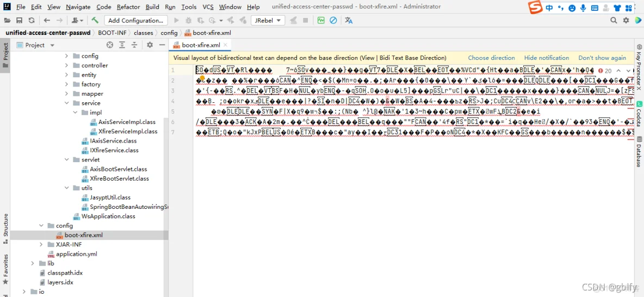644x297 pixels.
Task: Expand the controller folder
Action: point(66,65)
